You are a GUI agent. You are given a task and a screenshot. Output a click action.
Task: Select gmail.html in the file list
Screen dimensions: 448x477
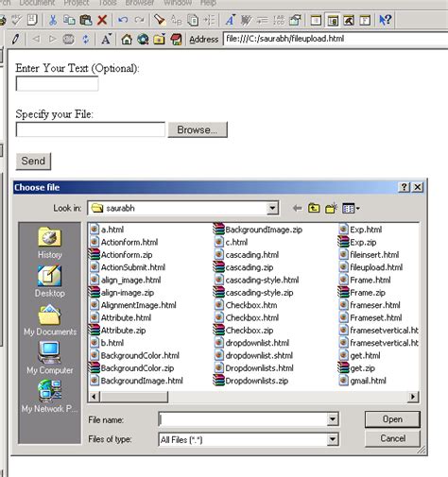tap(363, 381)
